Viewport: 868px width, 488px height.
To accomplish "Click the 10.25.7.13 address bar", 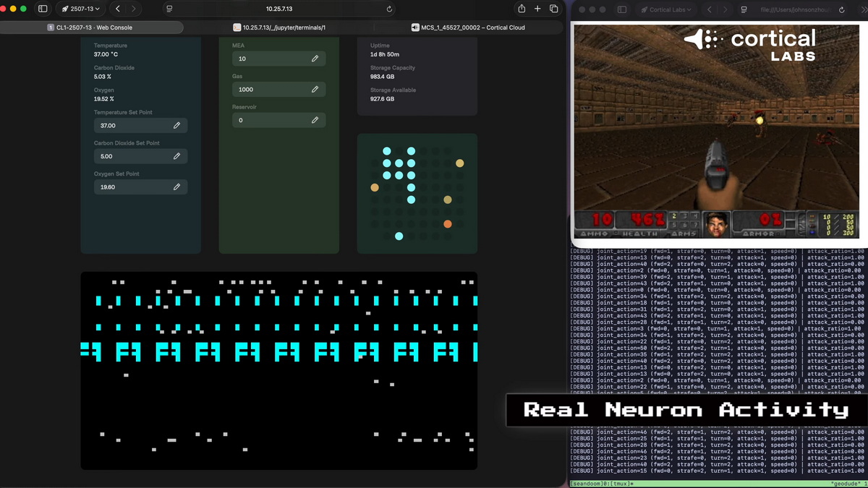I will pyautogui.click(x=278, y=9).
